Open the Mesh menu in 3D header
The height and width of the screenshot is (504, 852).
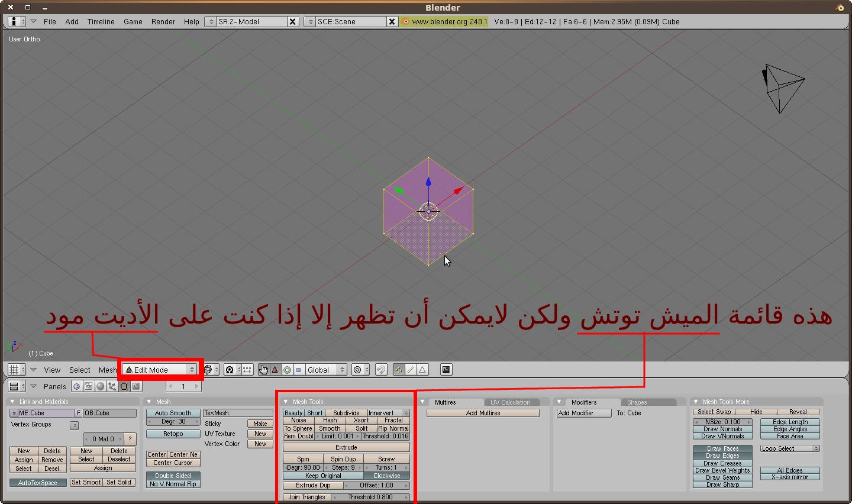click(x=108, y=370)
